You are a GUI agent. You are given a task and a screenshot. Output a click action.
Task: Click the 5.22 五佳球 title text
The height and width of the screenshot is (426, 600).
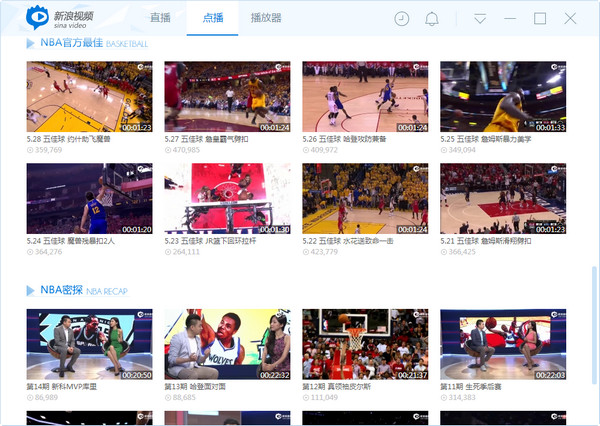click(343, 241)
